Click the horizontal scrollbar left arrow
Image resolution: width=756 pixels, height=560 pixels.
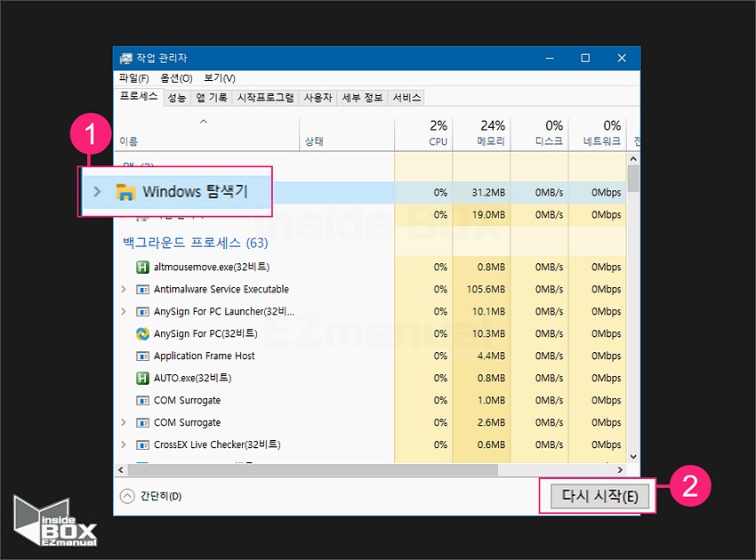coord(121,469)
